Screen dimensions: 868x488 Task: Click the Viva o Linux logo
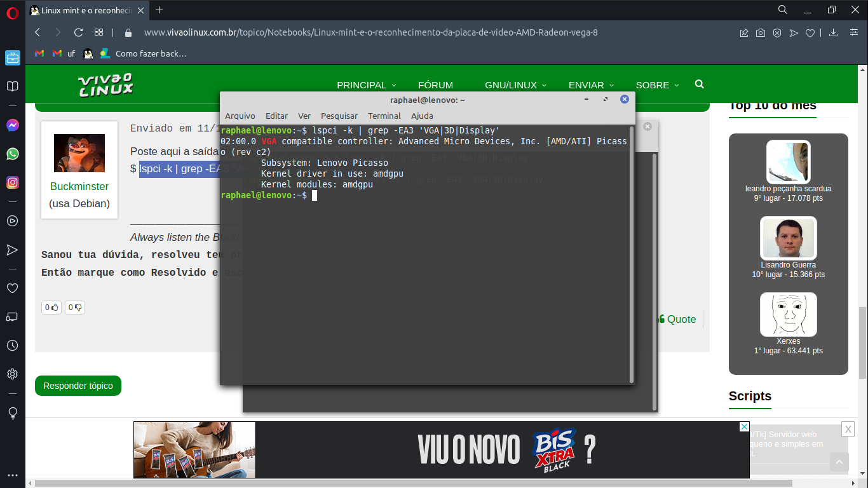tap(105, 85)
